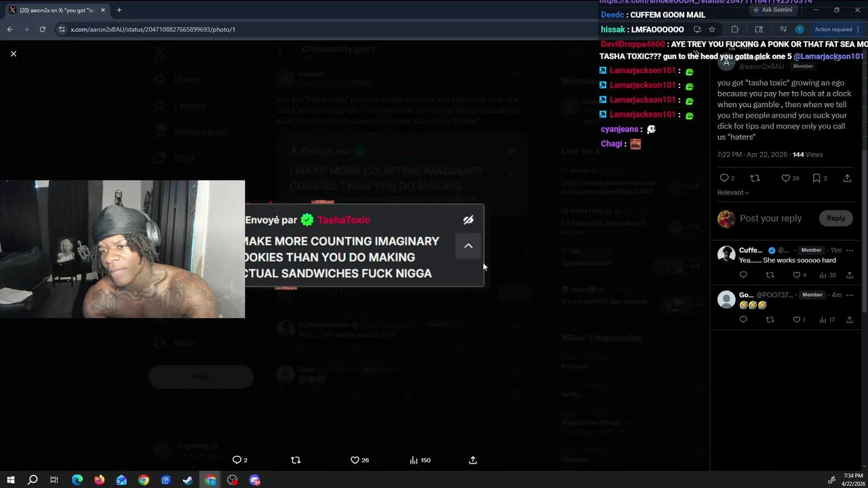Collapse the TashaToxic message with chevron
The image size is (868, 488).
click(468, 246)
